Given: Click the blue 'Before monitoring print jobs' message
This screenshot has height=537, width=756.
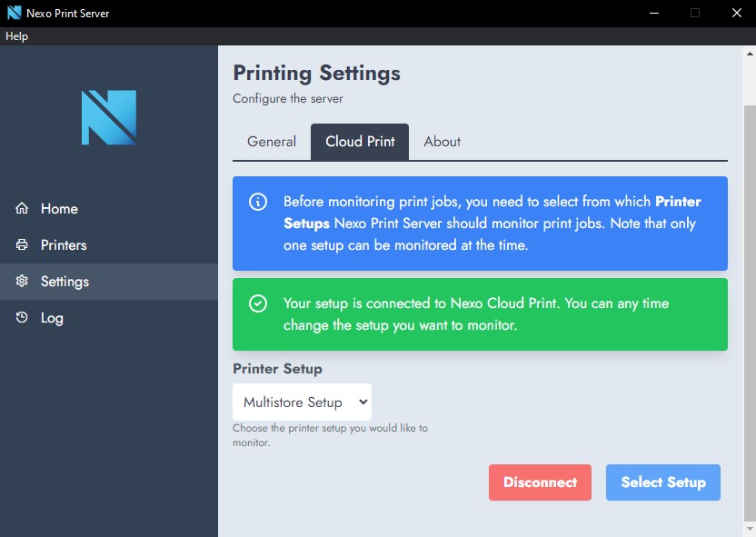Looking at the screenshot, I should [x=480, y=224].
